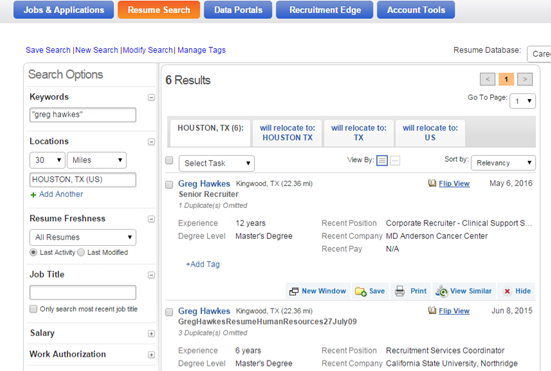Click the red X Hide icon

tap(507, 291)
